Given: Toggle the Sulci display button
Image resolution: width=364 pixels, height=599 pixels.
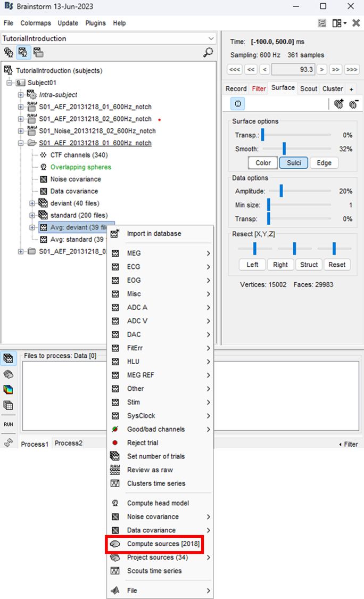Looking at the screenshot, I should (x=294, y=163).
